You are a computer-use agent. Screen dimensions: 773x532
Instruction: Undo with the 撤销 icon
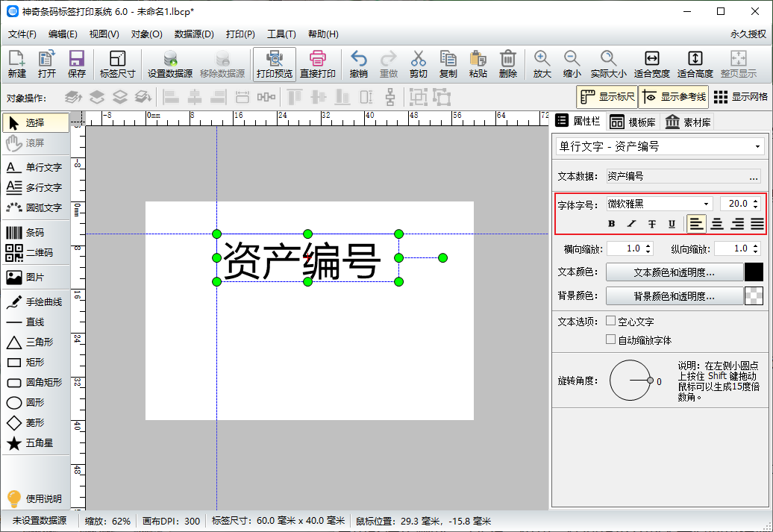[358, 64]
